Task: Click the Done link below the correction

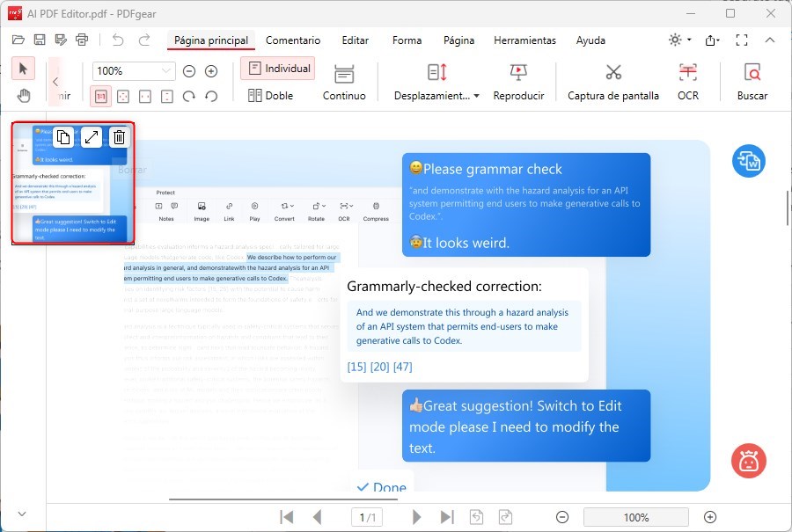Action: pos(380,486)
